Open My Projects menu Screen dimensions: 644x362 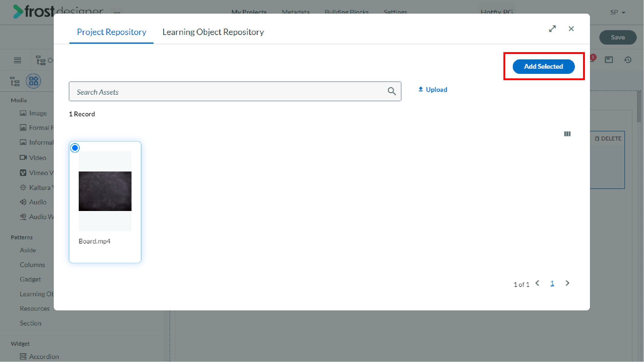[x=249, y=12]
